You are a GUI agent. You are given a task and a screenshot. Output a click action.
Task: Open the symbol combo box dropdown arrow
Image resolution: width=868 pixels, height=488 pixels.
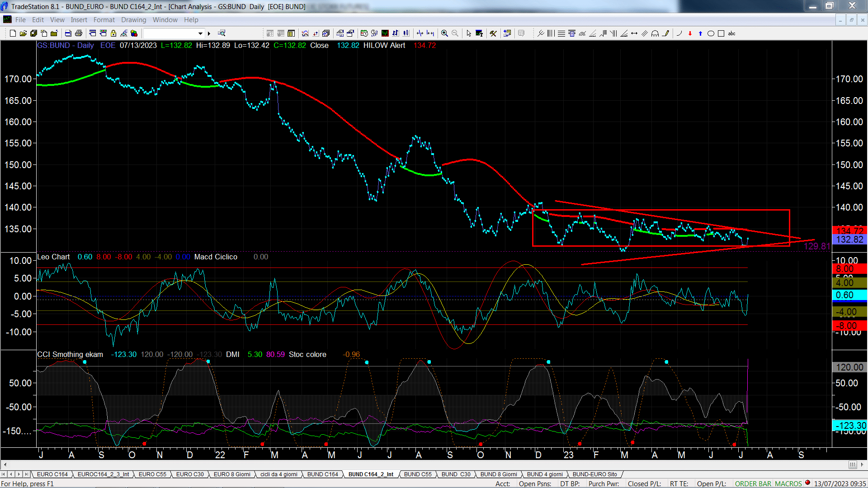pos(200,33)
